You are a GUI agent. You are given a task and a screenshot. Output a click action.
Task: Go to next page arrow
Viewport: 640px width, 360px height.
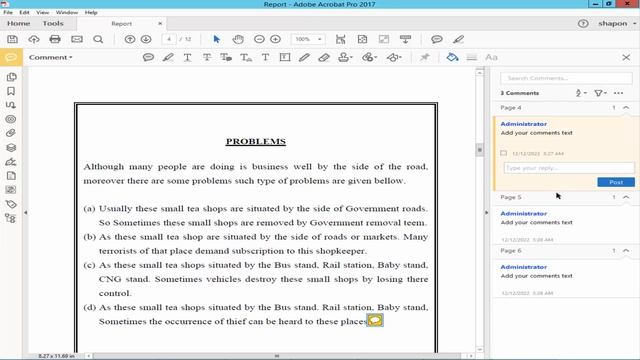click(x=146, y=39)
